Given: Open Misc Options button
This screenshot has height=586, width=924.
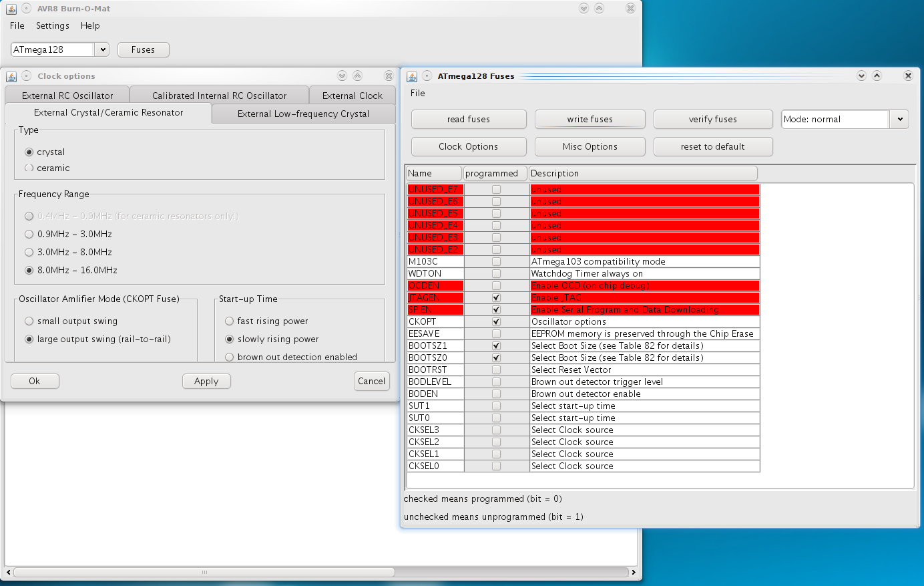Looking at the screenshot, I should (590, 147).
